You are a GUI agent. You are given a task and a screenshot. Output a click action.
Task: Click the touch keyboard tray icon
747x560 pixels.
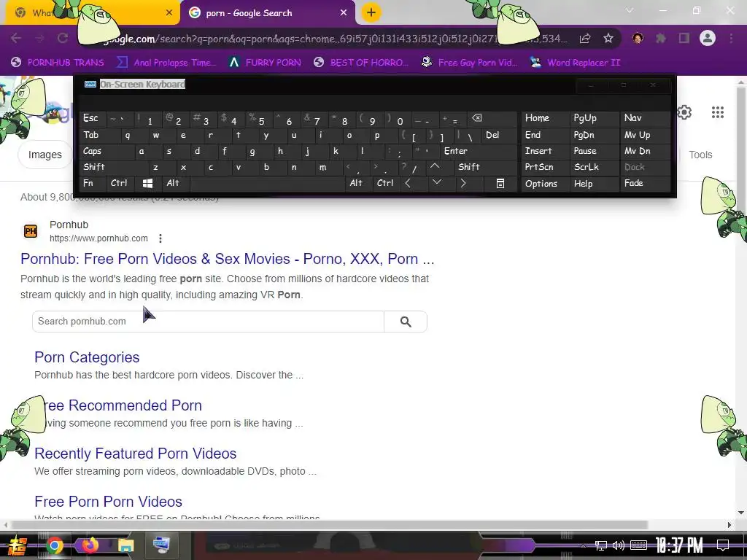coord(638,545)
